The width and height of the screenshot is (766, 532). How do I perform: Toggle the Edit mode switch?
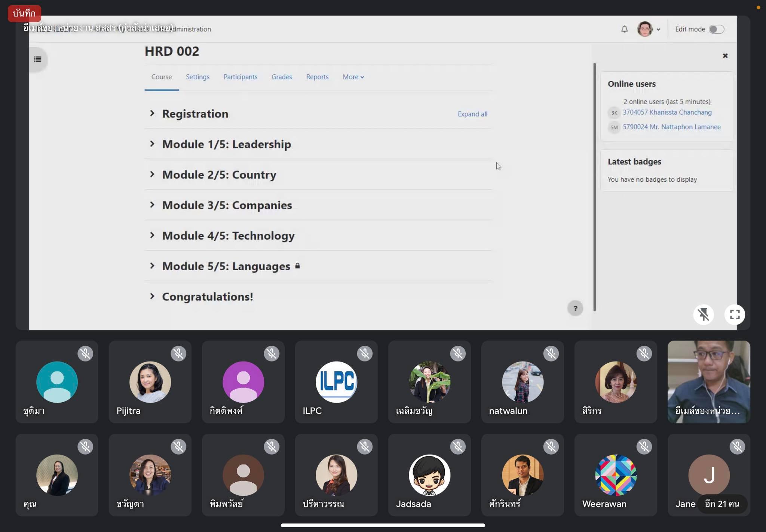[716, 29]
